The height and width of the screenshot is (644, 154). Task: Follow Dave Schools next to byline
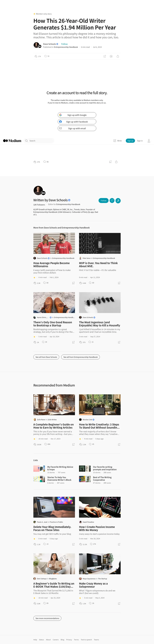coord(64,44)
